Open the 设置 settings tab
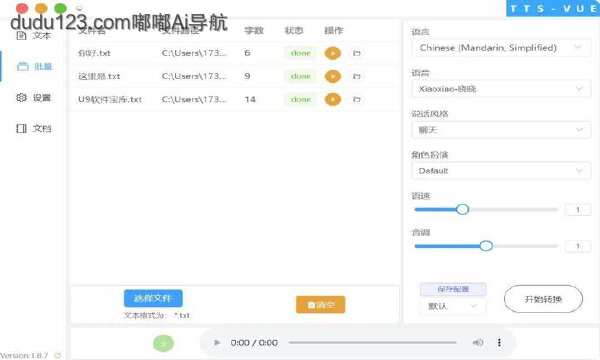Image resolution: width=600 pixels, height=360 pixels. (34, 98)
